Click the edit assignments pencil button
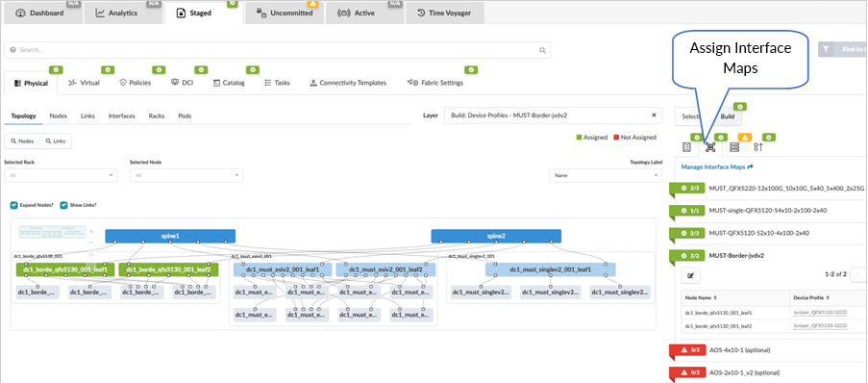 (690, 274)
